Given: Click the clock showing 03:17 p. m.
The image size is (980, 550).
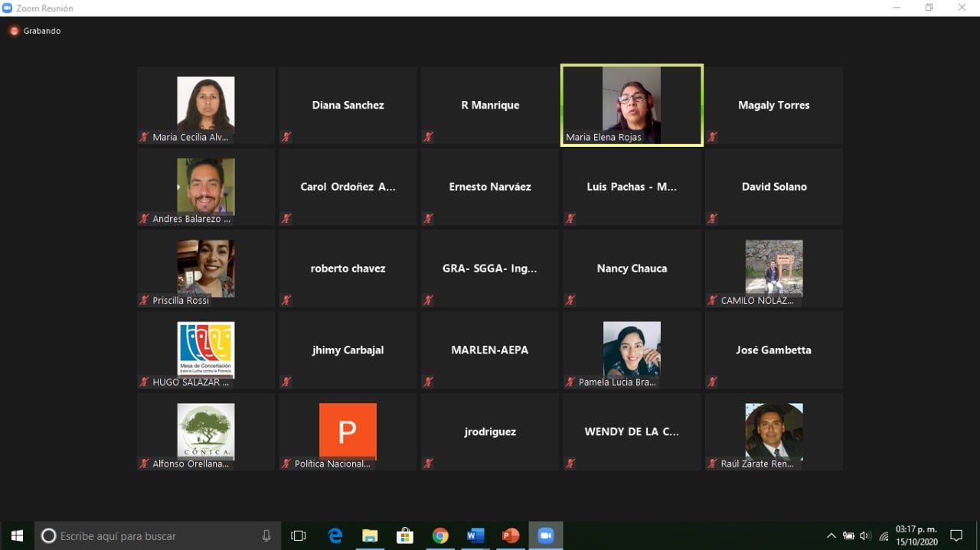Looking at the screenshot, I should click(916, 535).
